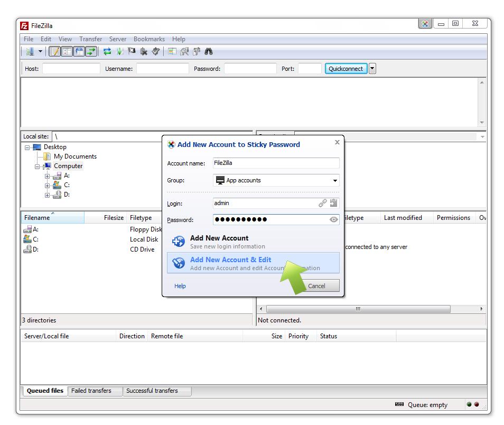The image size is (504, 425).
Task: Collapse the Desktop tree node
Action: (27, 147)
